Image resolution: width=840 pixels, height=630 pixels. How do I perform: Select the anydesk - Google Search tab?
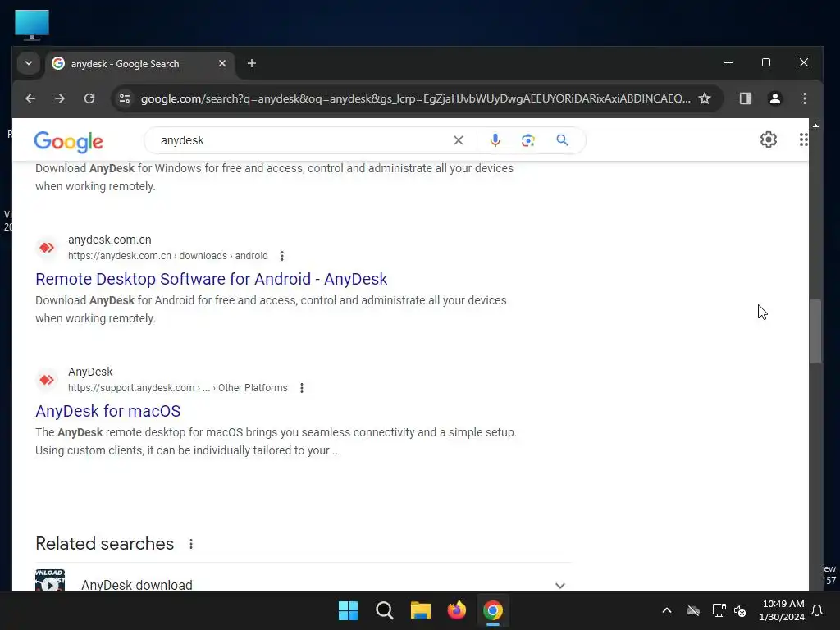(x=140, y=64)
